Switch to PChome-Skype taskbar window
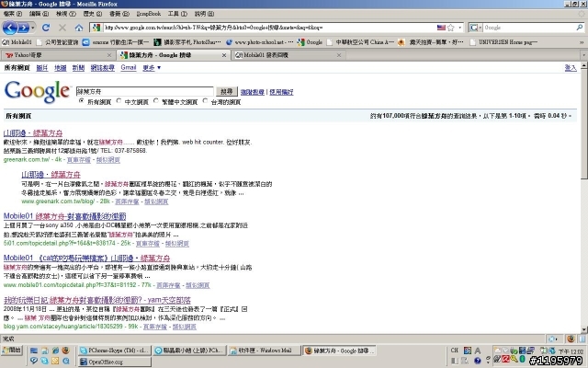 tap(115, 351)
